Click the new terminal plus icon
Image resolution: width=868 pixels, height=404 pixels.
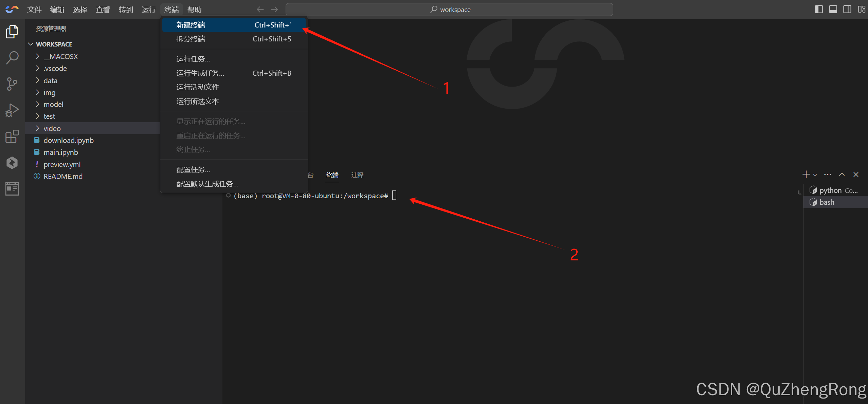(806, 175)
